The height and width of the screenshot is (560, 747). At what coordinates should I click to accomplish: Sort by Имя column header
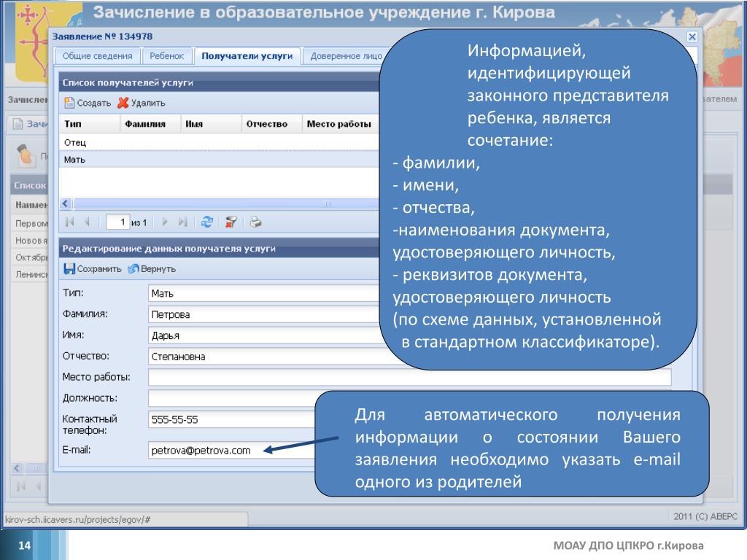tap(211, 124)
